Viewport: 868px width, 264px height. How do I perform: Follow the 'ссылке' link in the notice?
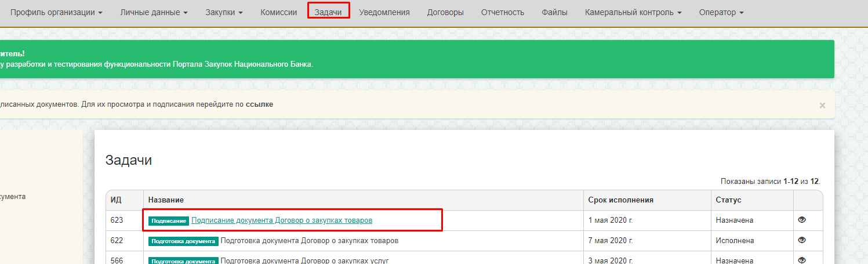(259, 104)
